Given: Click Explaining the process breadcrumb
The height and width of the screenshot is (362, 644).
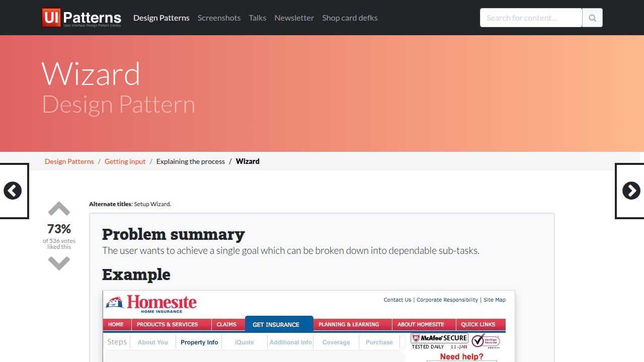Looking at the screenshot, I should 191,161.
